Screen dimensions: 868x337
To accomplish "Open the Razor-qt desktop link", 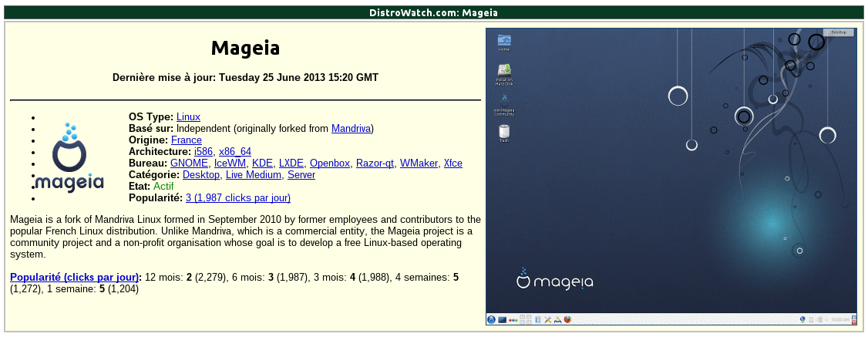I will [375, 163].
